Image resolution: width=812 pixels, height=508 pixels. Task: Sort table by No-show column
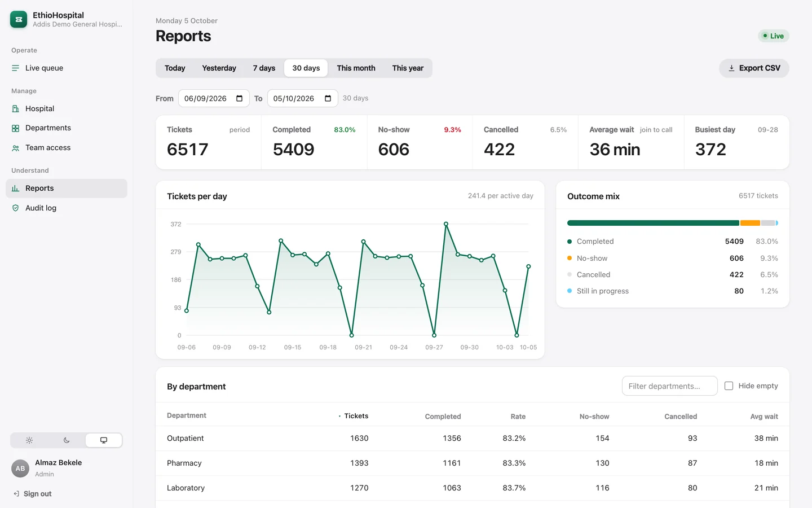pos(594,417)
